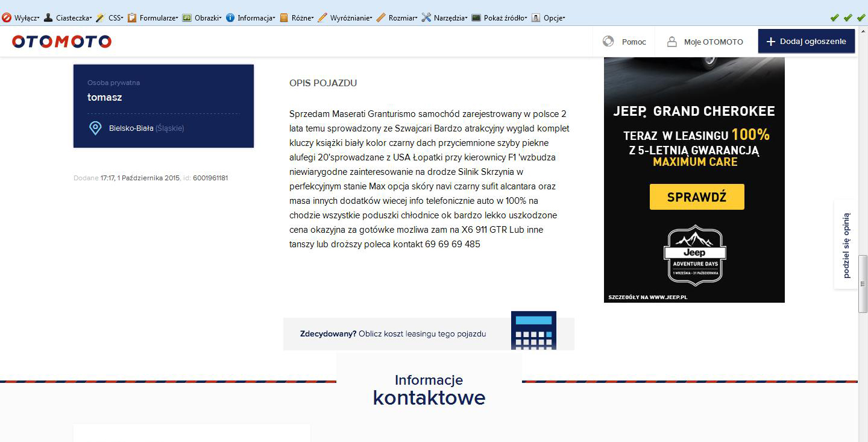Click the red Wyłącz disable icon

click(7, 17)
